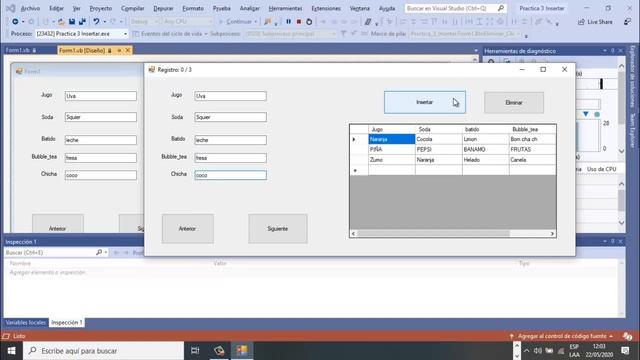Open the document tab list dropdown

476,51
